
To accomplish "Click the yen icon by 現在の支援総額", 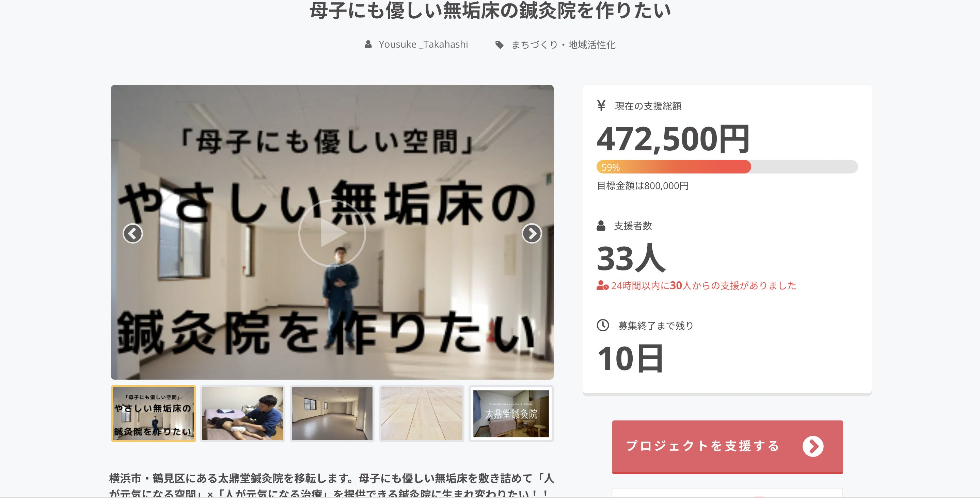I will coord(601,105).
